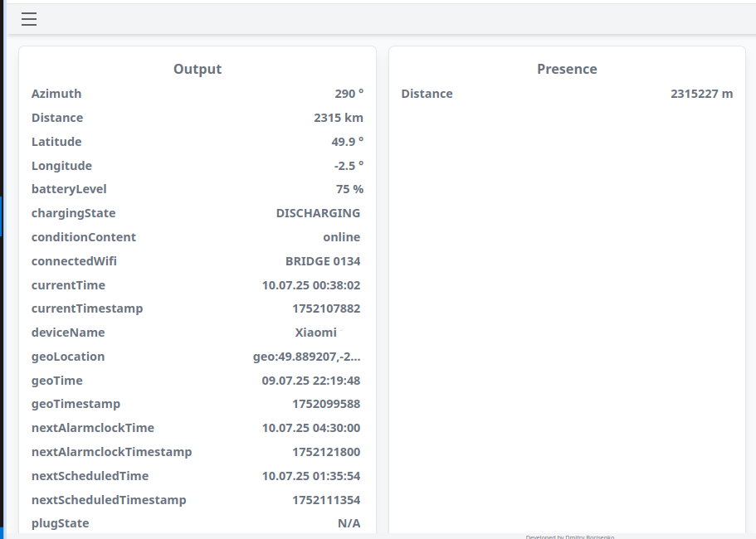Select the DISCHARGING charging state value
This screenshot has height=539, width=756.
(318, 213)
